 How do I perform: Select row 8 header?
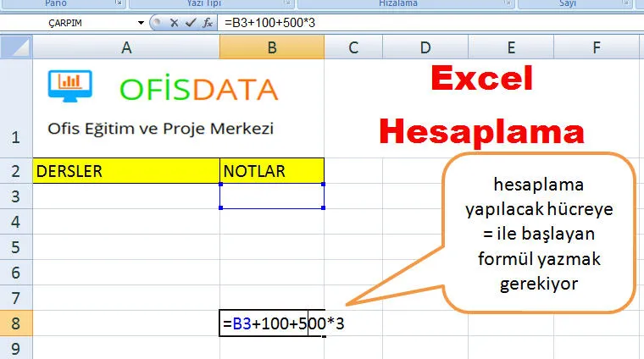[16, 323]
